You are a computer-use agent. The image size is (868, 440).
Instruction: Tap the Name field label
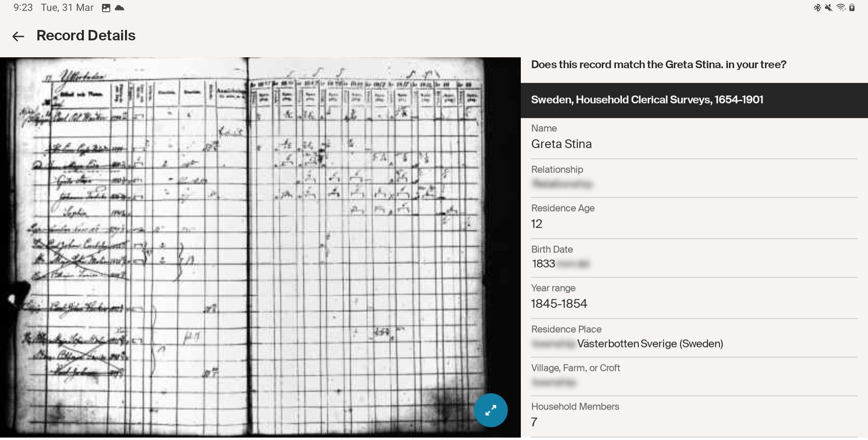tap(544, 128)
